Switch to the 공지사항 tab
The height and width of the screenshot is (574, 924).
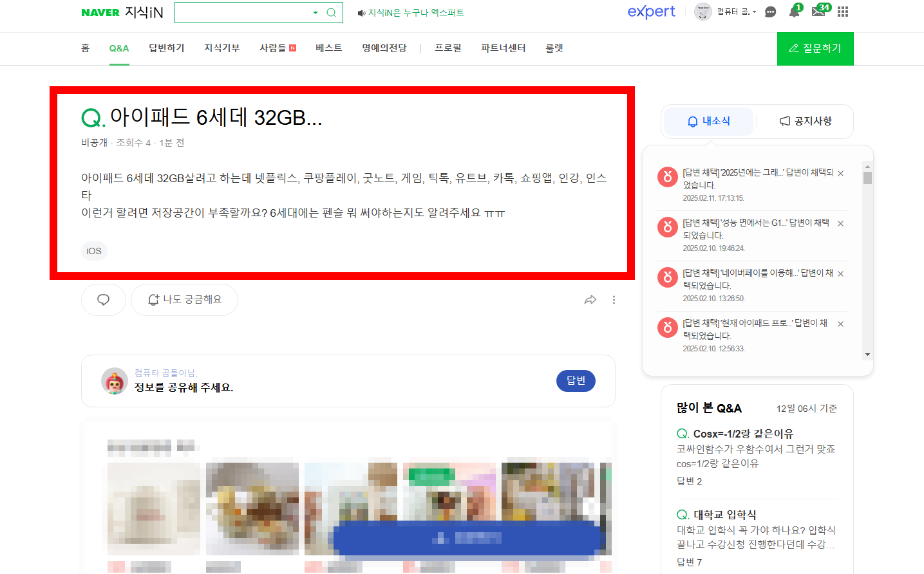806,121
